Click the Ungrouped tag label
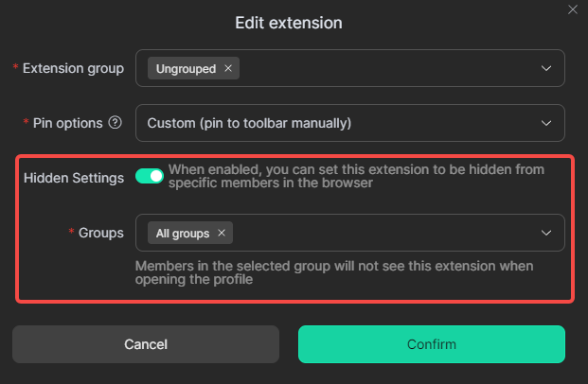The width and height of the screenshot is (588, 384). coord(187,69)
